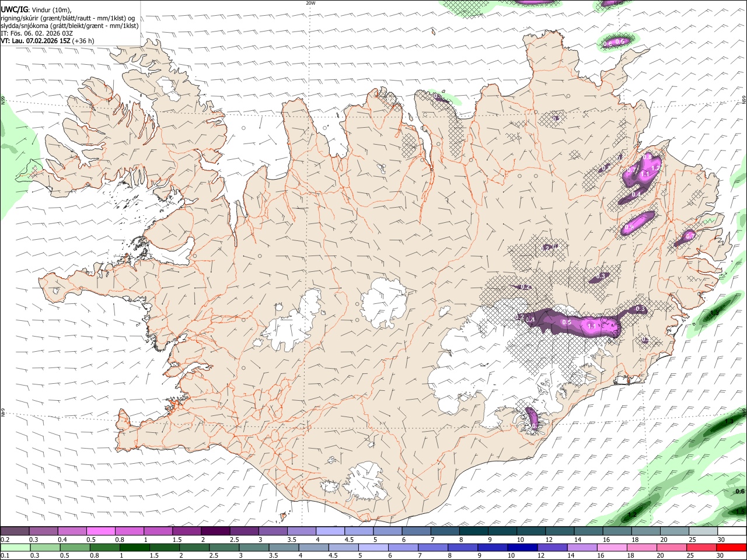Image resolution: width=747 pixels, height=560 pixels.
Task: Click the 'IT: Fös. 06. 02. 2026 03Z' line
Action: 37,33
